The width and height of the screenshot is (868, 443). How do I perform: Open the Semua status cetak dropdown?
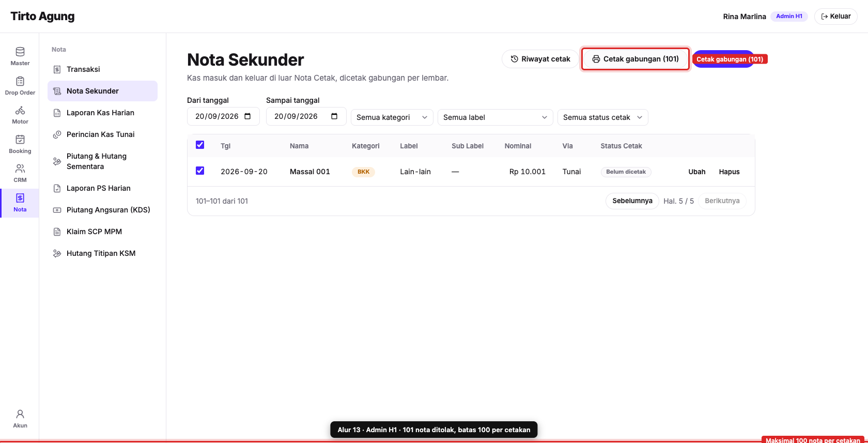[x=603, y=117]
